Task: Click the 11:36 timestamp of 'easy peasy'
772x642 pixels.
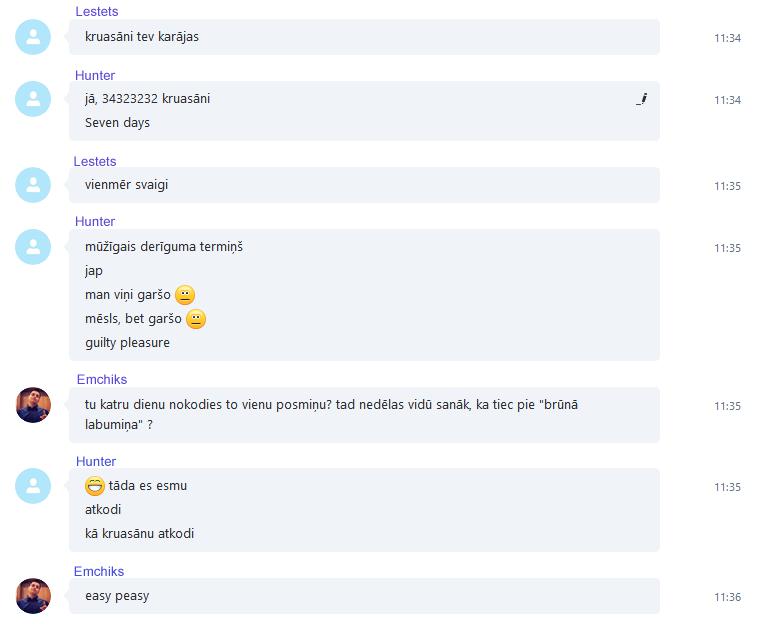Action: click(728, 597)
